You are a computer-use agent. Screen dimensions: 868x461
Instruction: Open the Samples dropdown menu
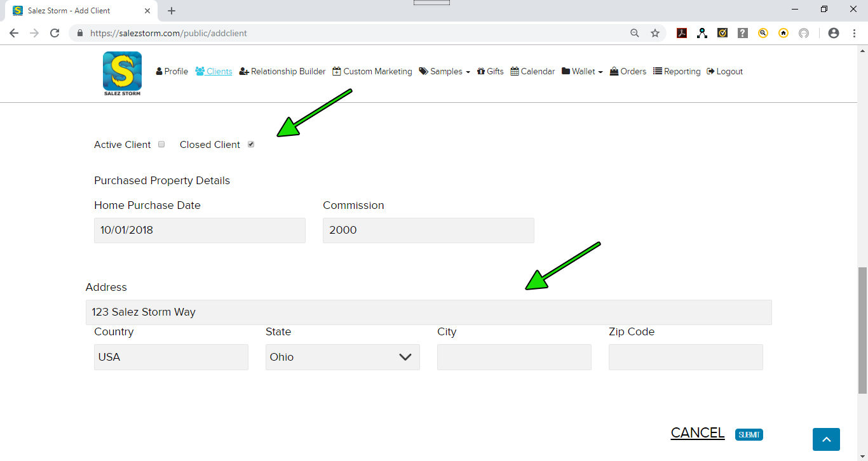(x=444, y=72)
